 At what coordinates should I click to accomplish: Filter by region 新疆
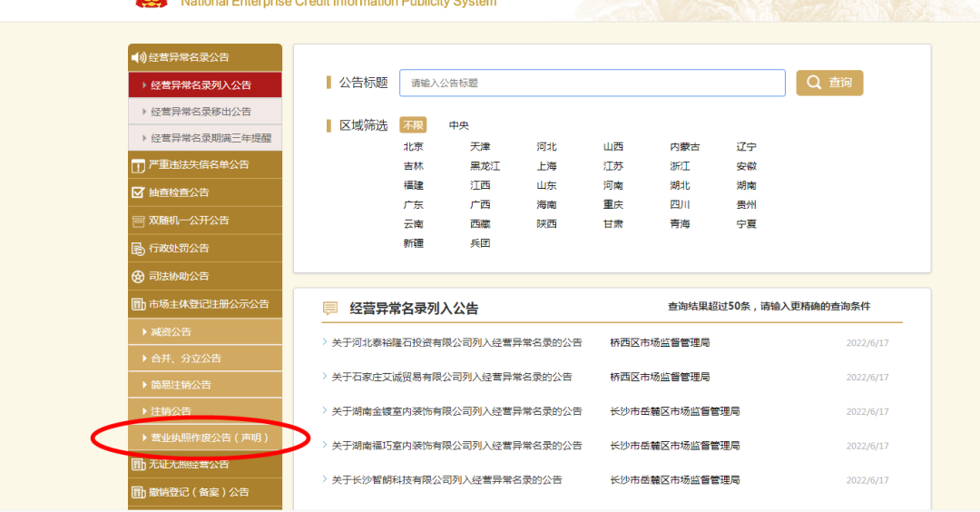[x=413, y=243]
